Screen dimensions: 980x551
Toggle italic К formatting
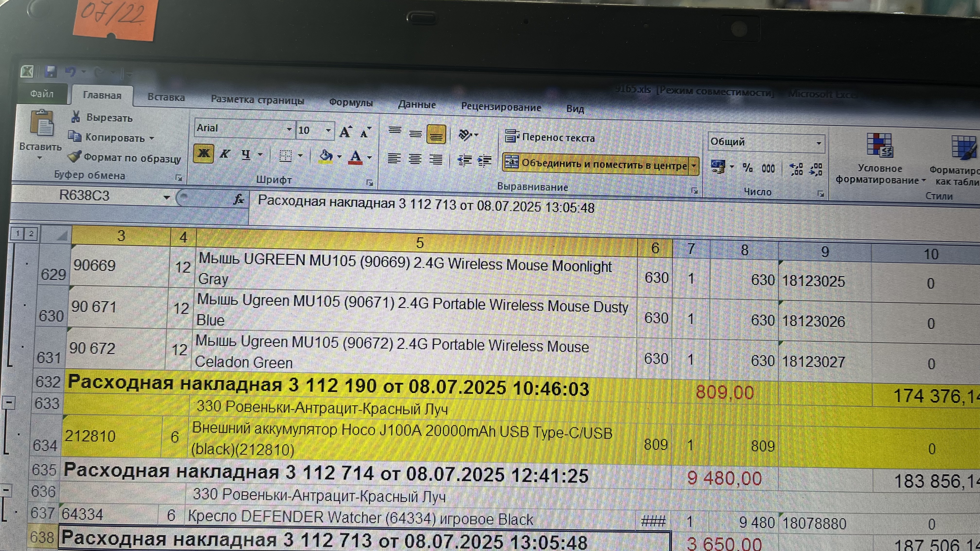(x=225, y=154)
